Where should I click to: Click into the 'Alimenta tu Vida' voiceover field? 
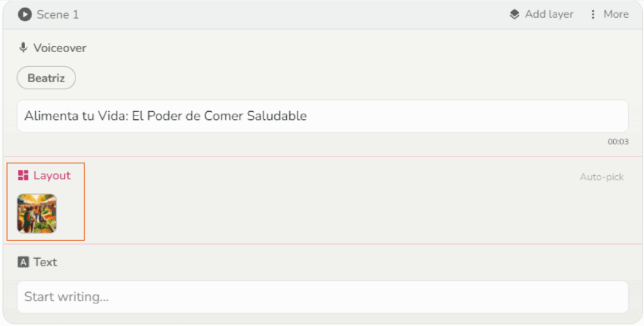coord(322,116)
